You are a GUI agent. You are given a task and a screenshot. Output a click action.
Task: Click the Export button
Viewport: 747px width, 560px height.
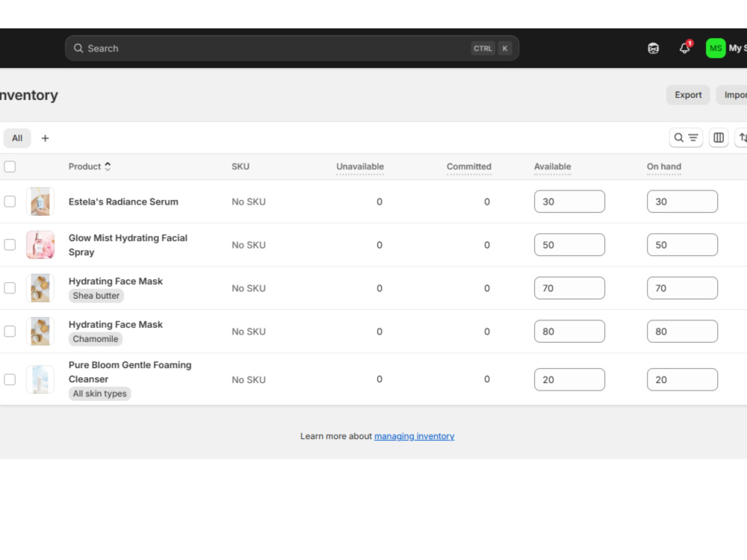point(688,95)
